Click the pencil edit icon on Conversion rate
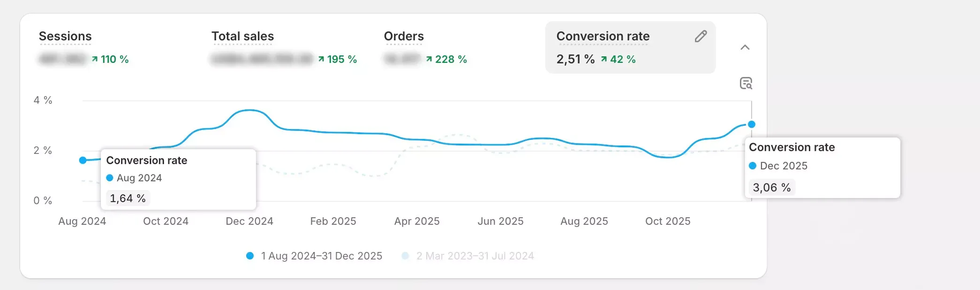Screen dimensions: 980x290 tap(701, 37)
